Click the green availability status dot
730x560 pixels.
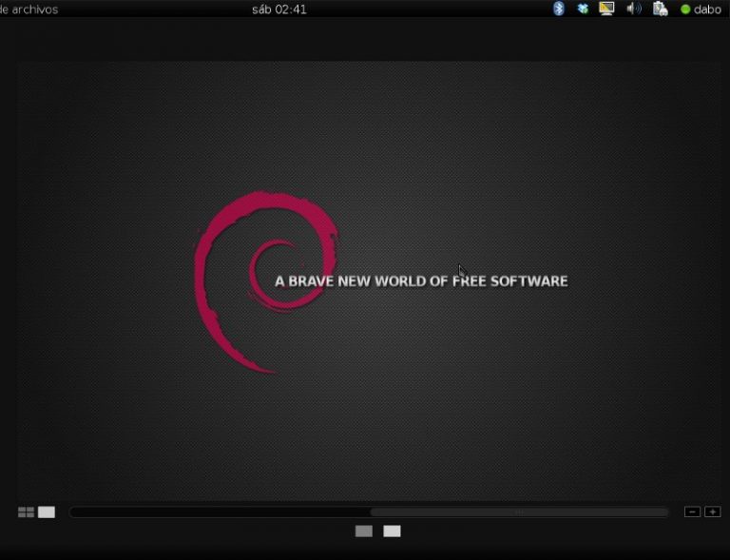click(685, 10)
